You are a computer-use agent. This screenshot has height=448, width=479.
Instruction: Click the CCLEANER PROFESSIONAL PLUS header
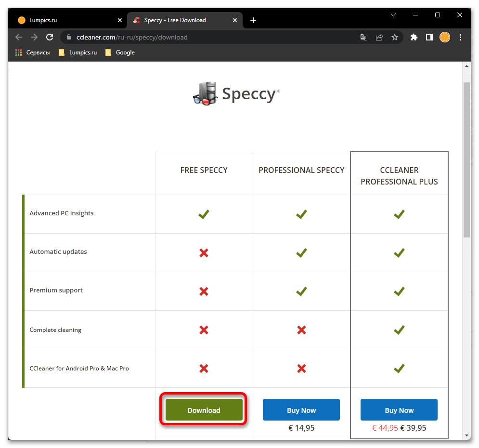pyautogui.click(x=399, y=176)
